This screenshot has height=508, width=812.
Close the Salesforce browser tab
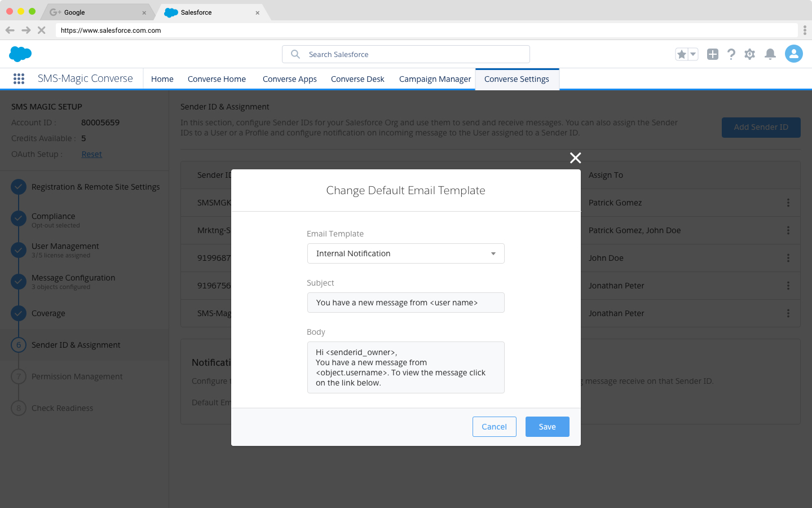click(258, 12)
